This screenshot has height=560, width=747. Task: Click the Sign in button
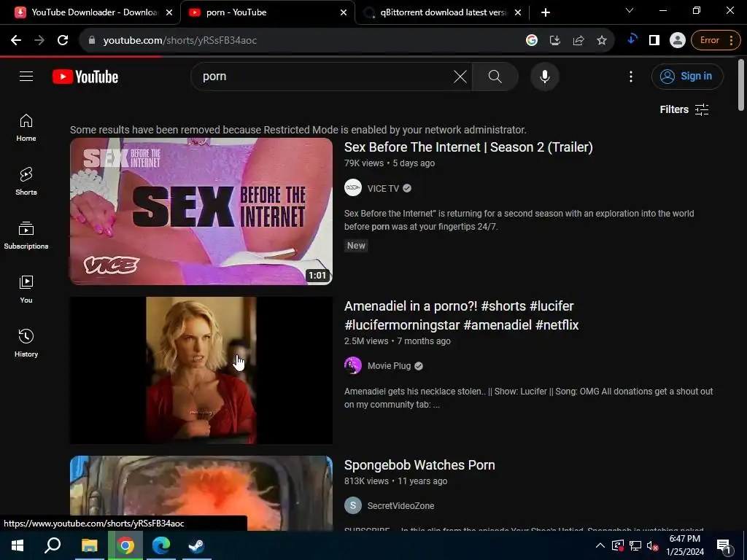tap(687, 76)
